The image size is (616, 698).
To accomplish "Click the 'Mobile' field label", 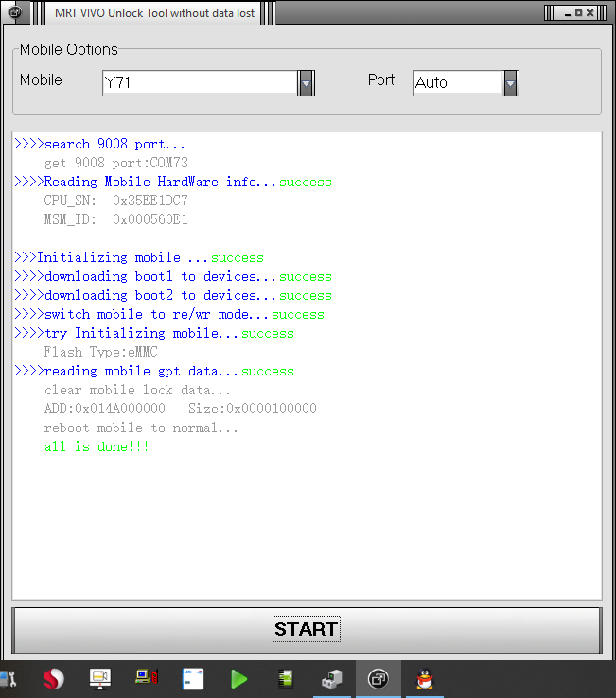I will [41, 80].
